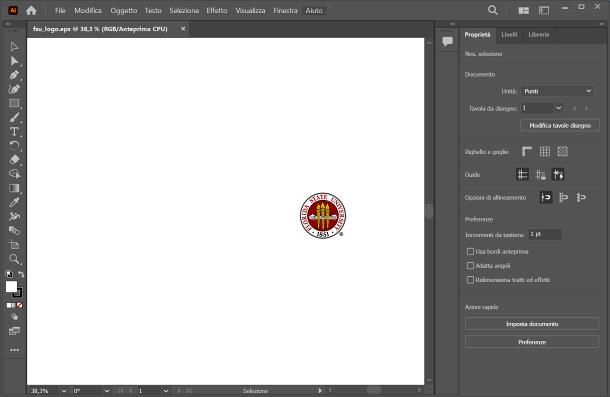Go to the Illustrator Home screen
Screen dimensions: 610x397
(x=31, y=11)
